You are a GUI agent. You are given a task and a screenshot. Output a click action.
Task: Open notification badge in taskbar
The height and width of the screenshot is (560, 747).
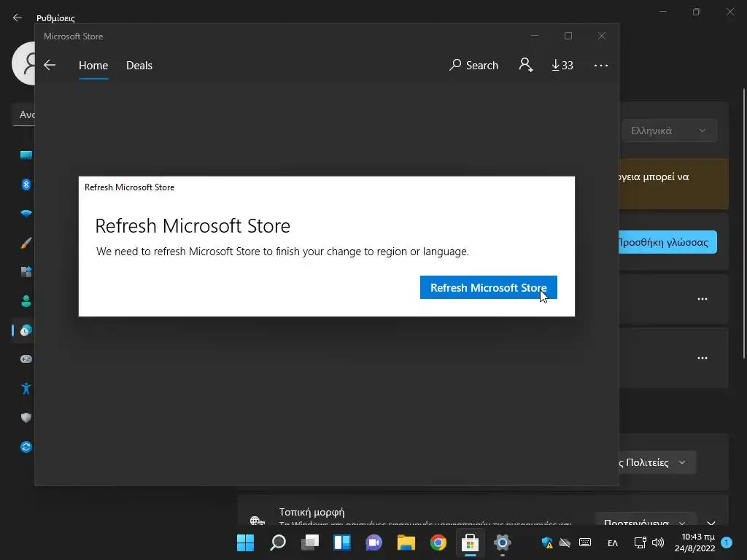pyautogui.click(x=727, y=542)
